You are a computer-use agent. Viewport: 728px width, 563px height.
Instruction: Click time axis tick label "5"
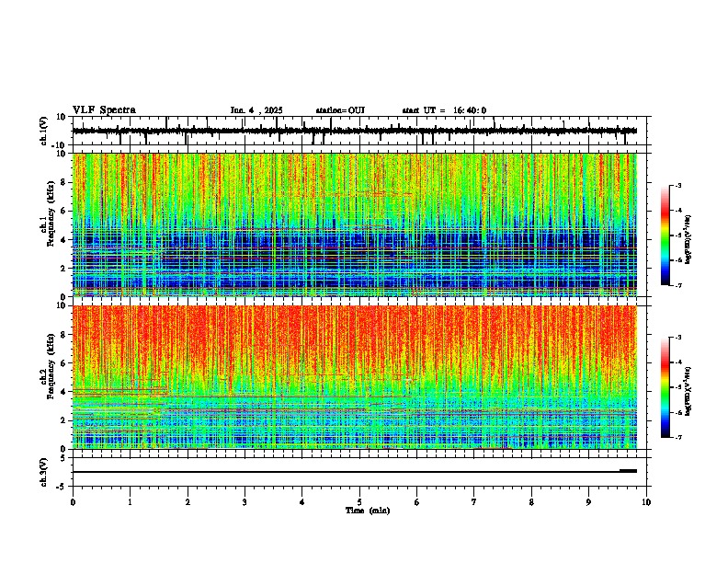pyautogui.click(x=359, y=502)
